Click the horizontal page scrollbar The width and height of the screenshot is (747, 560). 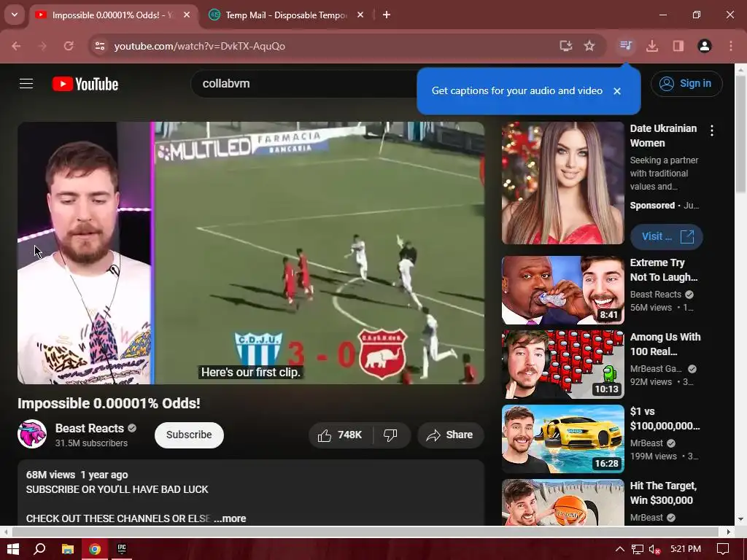(365, 532)
